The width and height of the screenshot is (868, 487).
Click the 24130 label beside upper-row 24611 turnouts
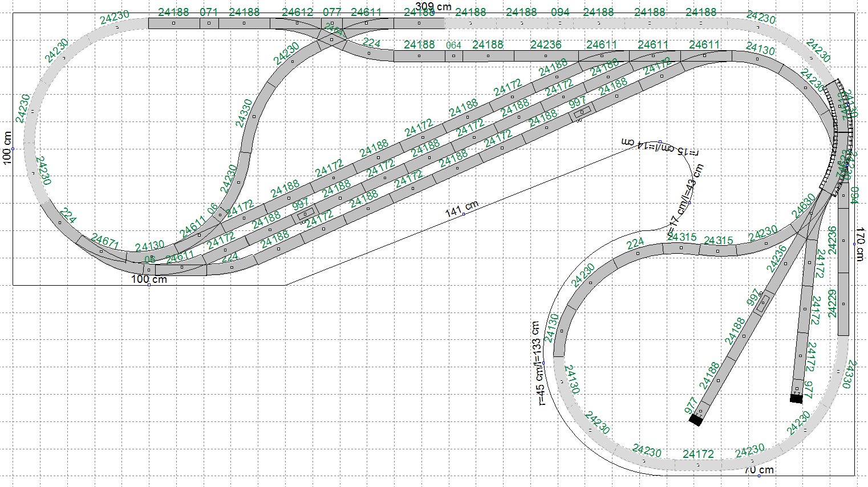click(760, 48)
